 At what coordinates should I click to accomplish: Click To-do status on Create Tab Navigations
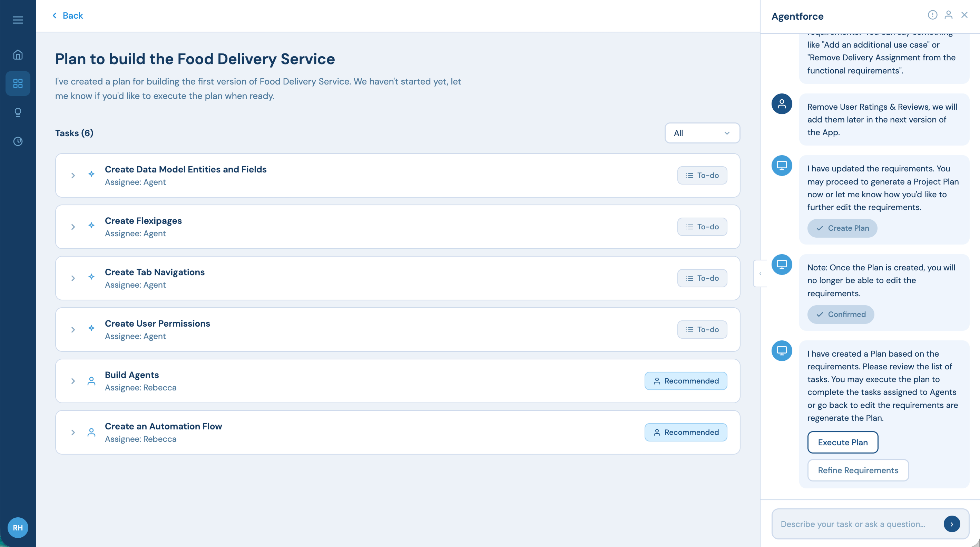[x=702, y=278]
